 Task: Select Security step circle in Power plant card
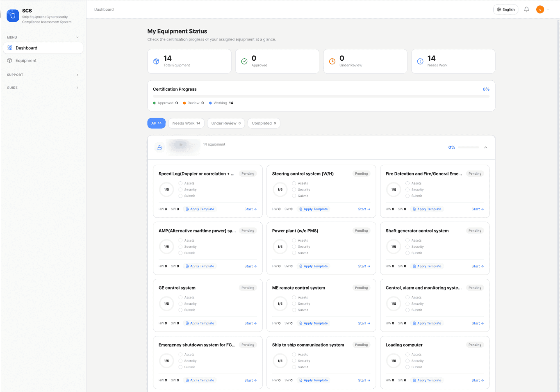294,247
